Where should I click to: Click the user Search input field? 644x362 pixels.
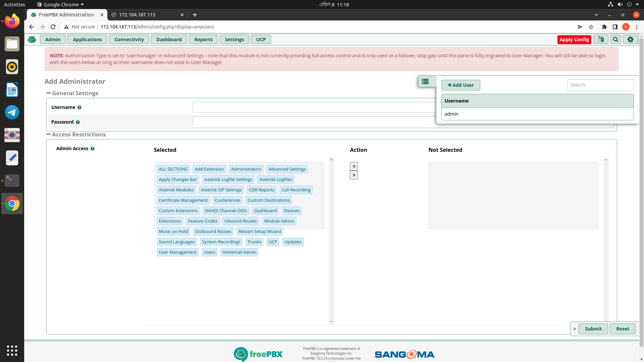tap(600, 85)
